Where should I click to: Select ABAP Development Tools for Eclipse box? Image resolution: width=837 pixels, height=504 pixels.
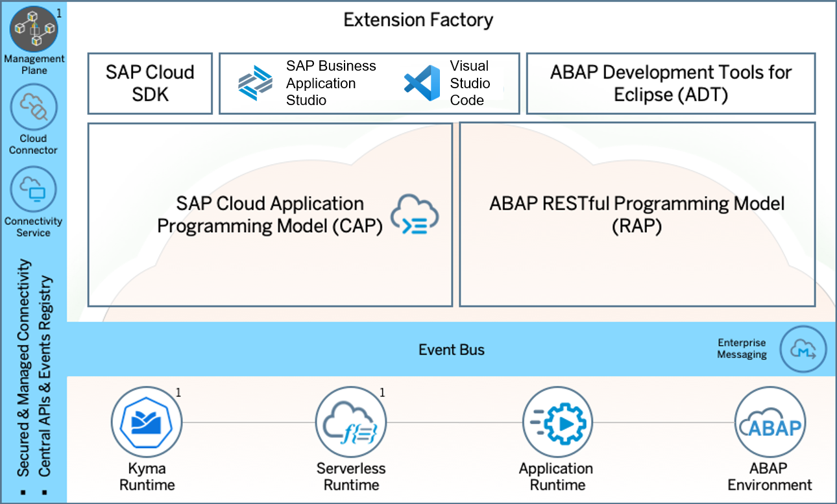[x=671, y=84]
